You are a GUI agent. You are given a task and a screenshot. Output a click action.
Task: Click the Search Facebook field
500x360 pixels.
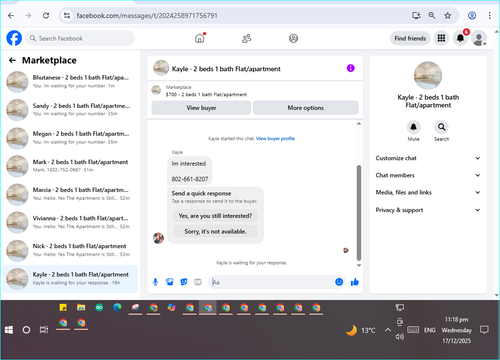point(80,38)
